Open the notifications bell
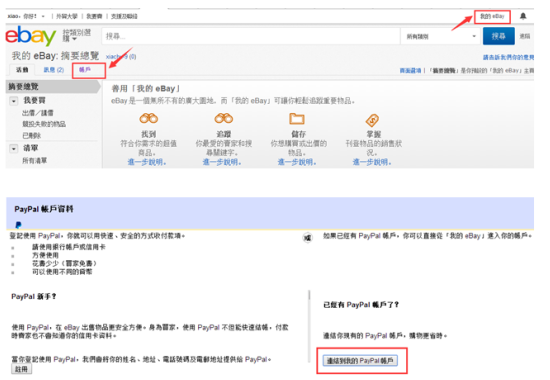550x380 pixels. click(523, 16)
